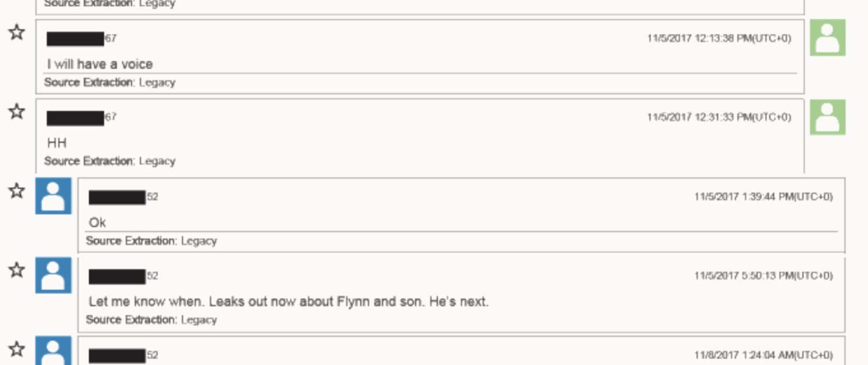Screen dimensions: 868x365
Task: Click the 11/5/2017 12:31:33 PM timestamp
Action: [719, 117]
